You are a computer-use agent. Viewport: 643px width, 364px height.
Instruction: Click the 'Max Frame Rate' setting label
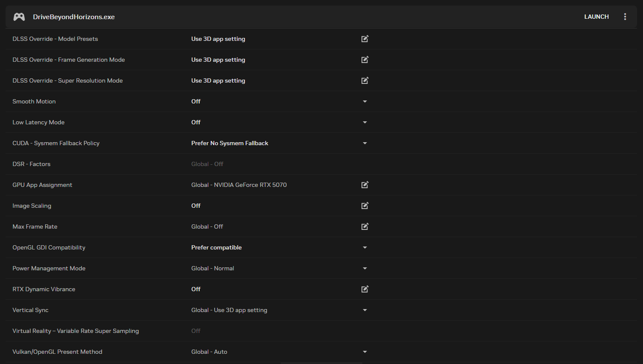34,226
